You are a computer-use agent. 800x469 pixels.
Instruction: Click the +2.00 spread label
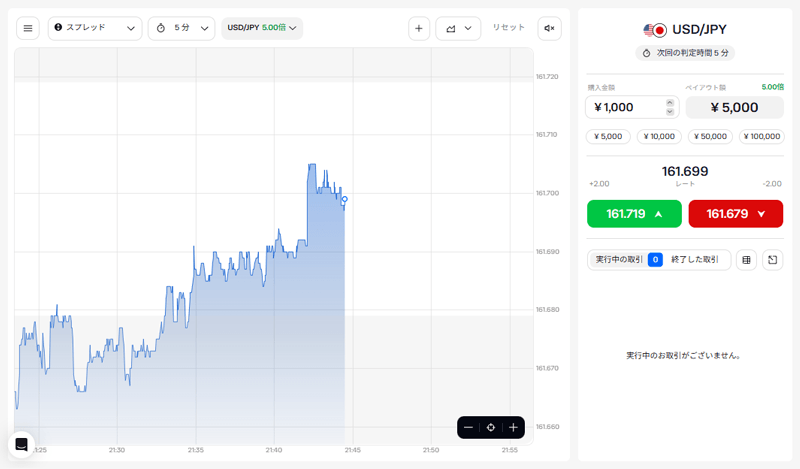point(599,184)
